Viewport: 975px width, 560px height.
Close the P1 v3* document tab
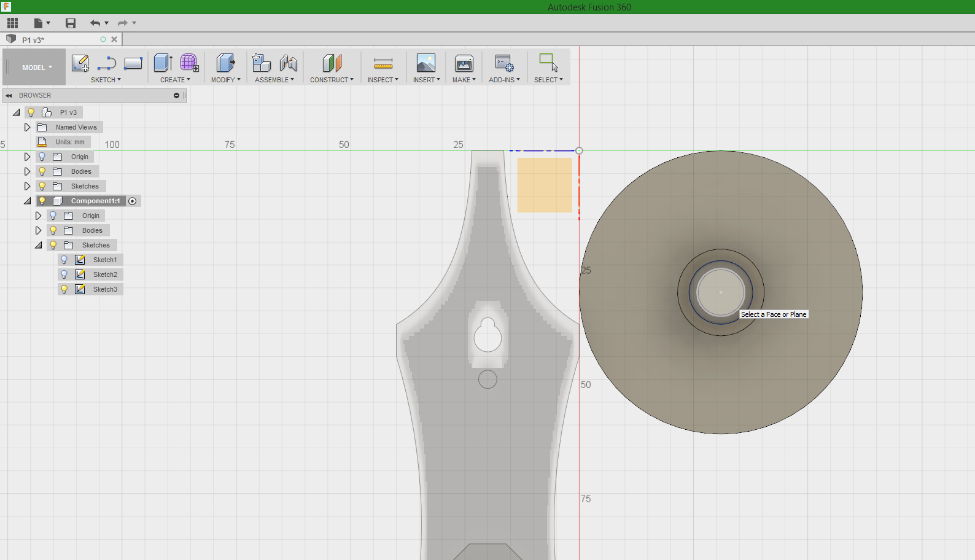pos(114,39)
